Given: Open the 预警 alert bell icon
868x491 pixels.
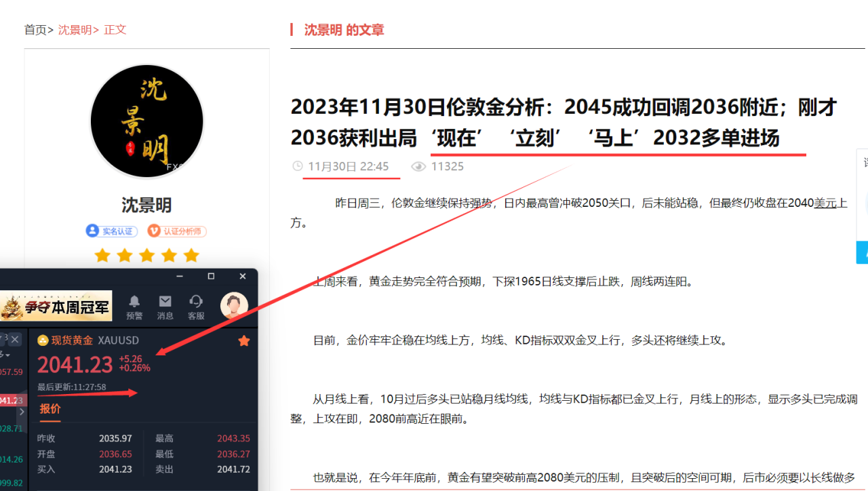Looking at the screenshot, I should [134, 301].
